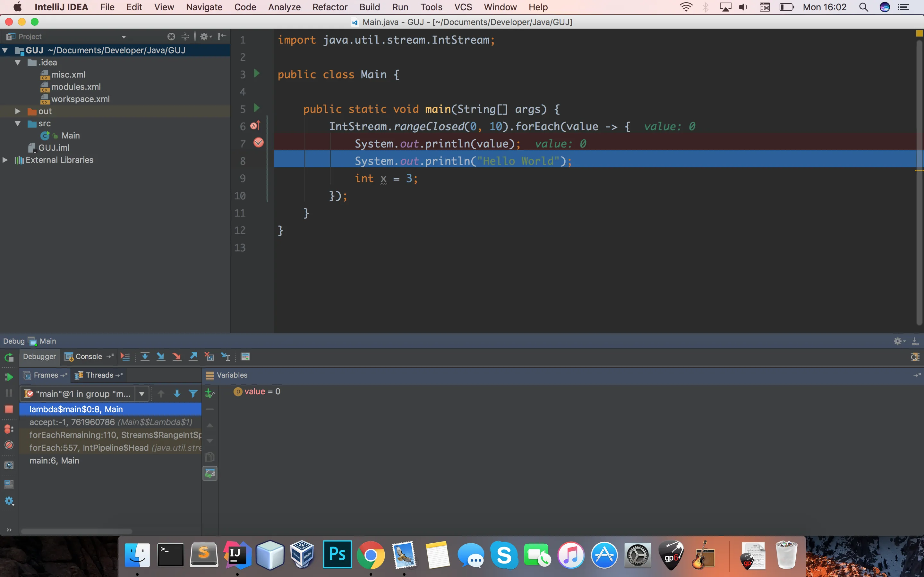Click the Run to Cursor icon
This screenshot has height=577, width=924.
225,356
